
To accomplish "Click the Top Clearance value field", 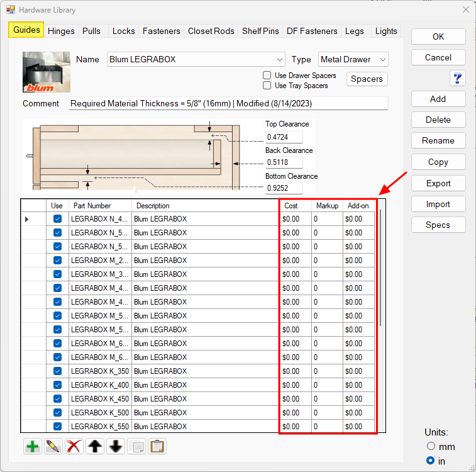I will coord(284,137).
